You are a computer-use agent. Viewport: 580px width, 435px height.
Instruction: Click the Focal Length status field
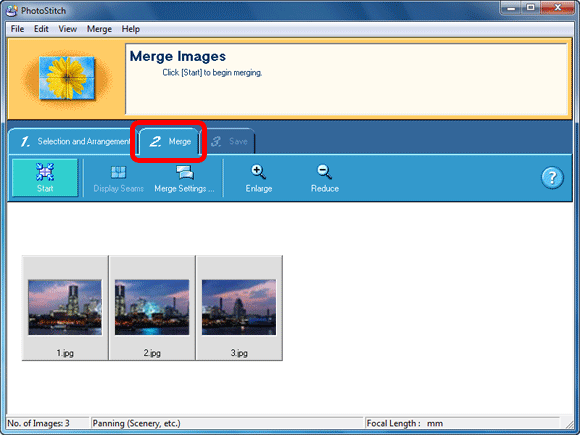(x=462, y=423)
